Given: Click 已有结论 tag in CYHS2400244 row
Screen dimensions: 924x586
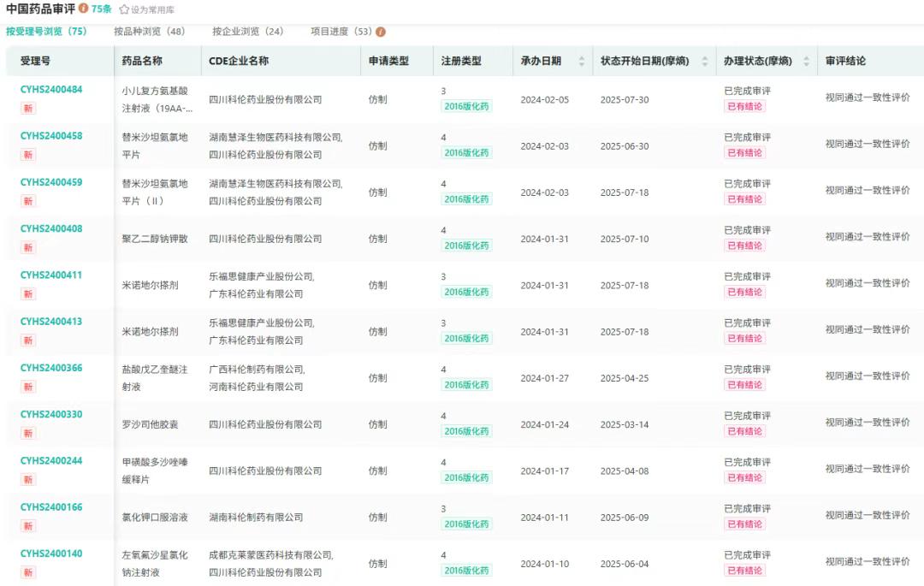Looking at the screenshot, I should [744, 477].
